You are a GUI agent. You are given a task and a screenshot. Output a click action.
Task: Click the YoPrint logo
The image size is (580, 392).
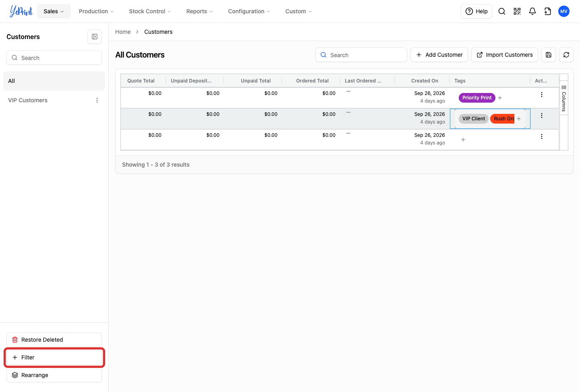[21, 11]
